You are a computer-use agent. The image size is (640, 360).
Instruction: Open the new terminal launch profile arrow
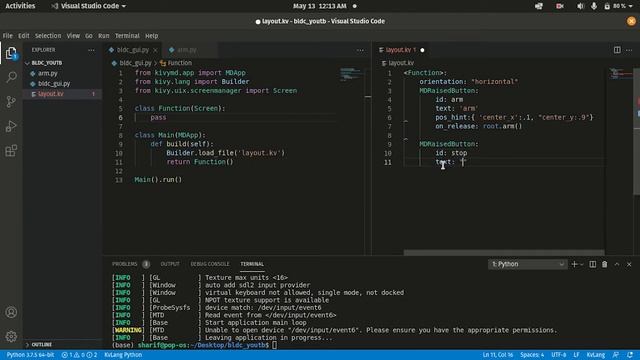582,264
